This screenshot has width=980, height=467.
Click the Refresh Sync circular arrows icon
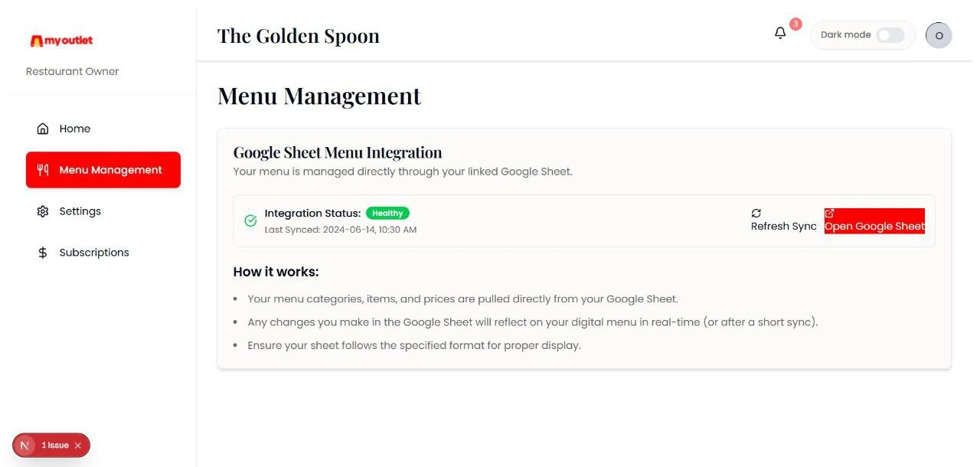756,214
